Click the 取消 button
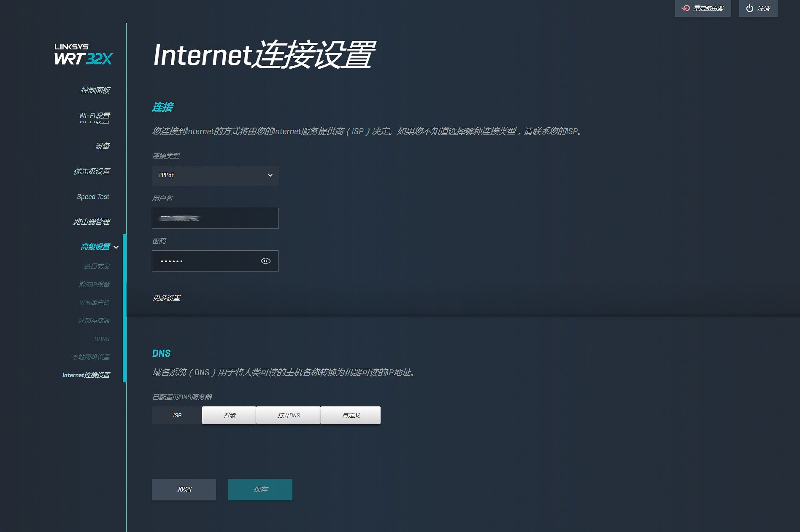 [184, 489]
